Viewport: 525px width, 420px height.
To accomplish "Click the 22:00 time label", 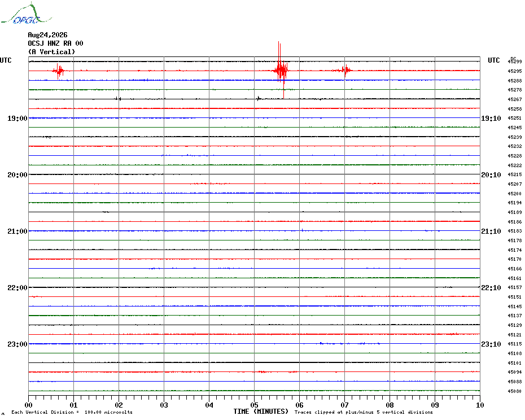I will pyautogui.click(x=17, y=288).
